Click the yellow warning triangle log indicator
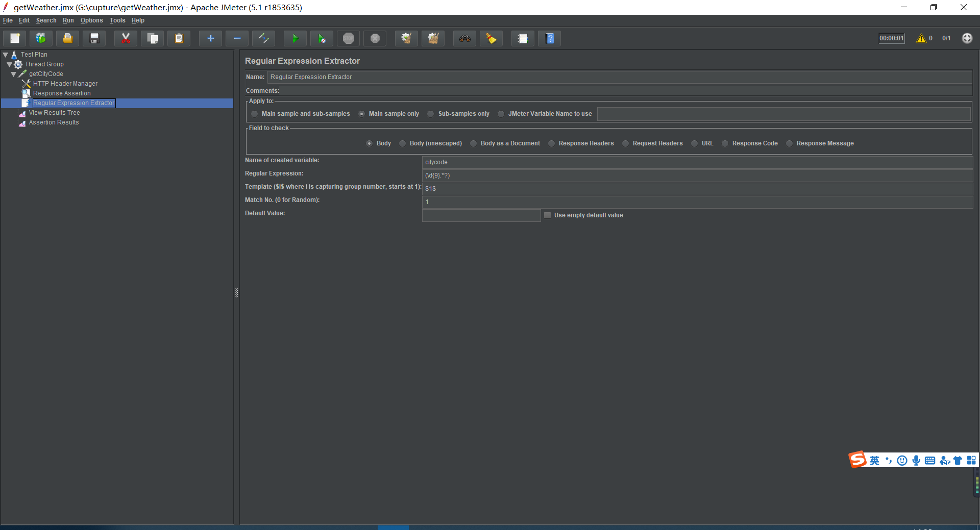This screenshot has width=980, height=530. tap(921, 38)
